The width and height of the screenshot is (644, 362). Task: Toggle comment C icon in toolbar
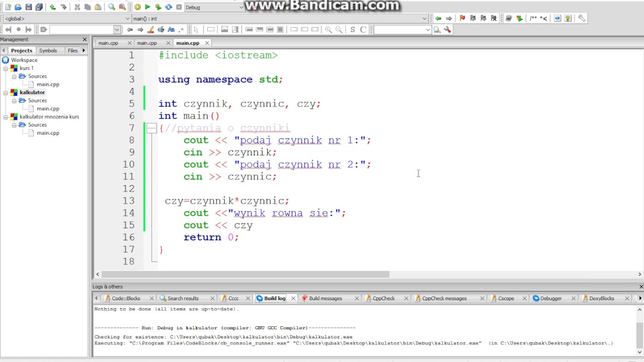(x=363, y=30)
